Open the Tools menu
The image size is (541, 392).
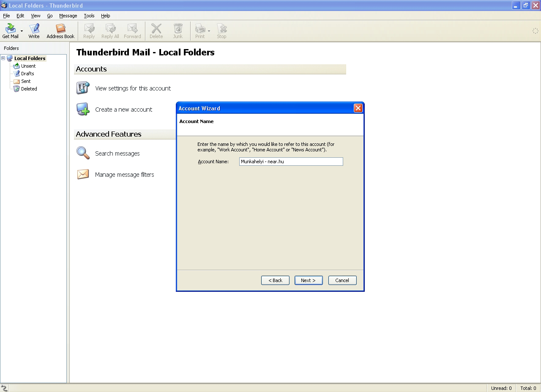[x=89, y=16]
